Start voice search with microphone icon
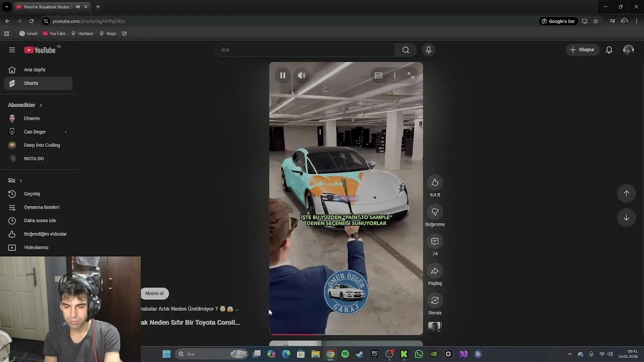 [428, 50]
